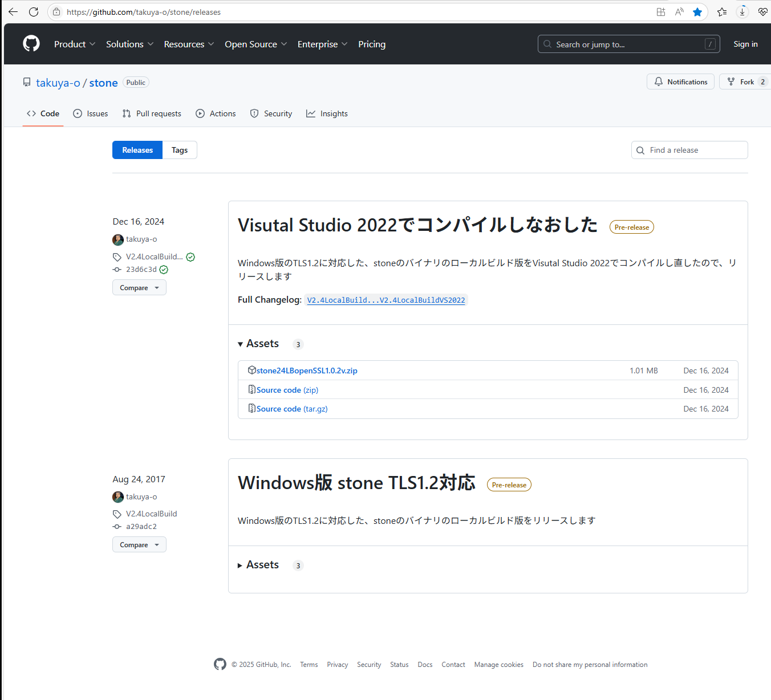This screenshot has height=700, width=771.
Task: Expand the Enterprise menu
Action: [x=323, y=44]
